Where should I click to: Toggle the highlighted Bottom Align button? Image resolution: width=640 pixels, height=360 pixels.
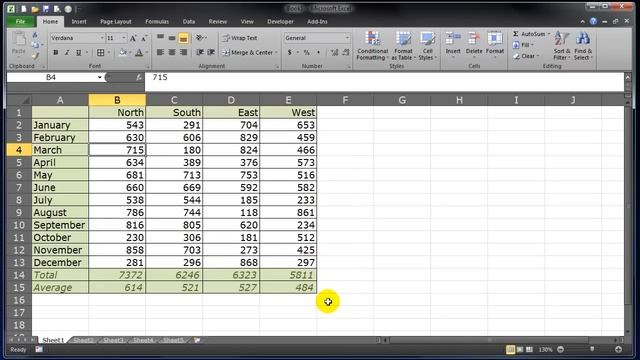pyautogui.click(x=183, y=38)
